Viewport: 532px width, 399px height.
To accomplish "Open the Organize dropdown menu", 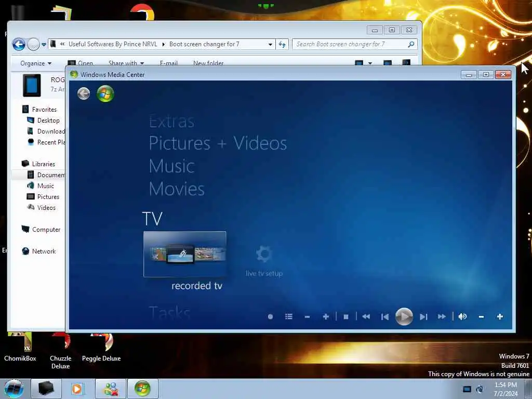I will click(x=36, y=63).
